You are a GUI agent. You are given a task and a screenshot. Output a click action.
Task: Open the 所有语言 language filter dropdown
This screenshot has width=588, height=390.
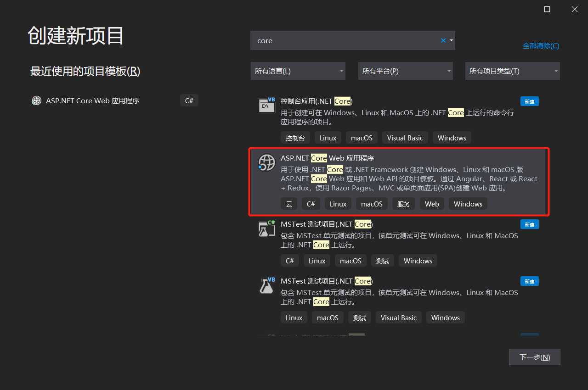click(x=298, y=71)
